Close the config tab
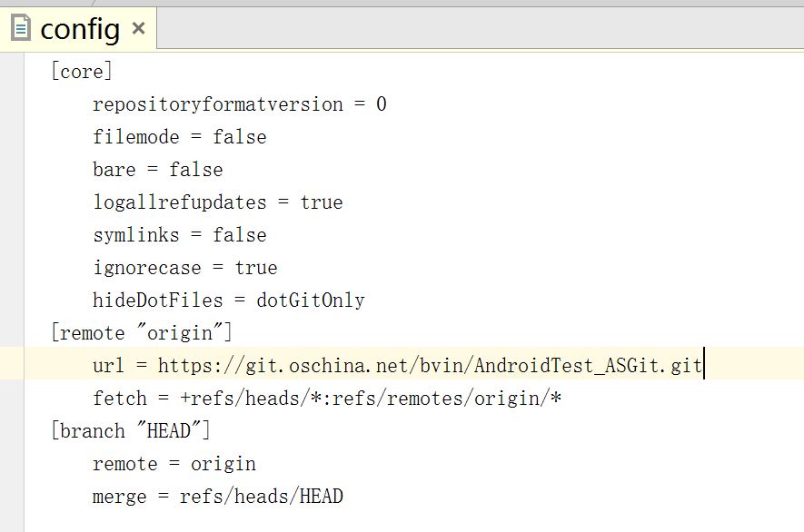This screenshot has height=532, width=804. 138,28
